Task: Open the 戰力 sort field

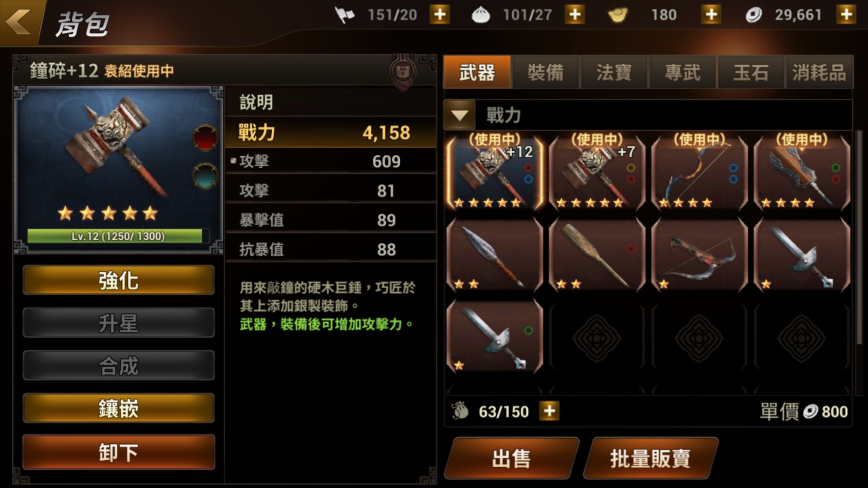Action: [x=648, y=115]
